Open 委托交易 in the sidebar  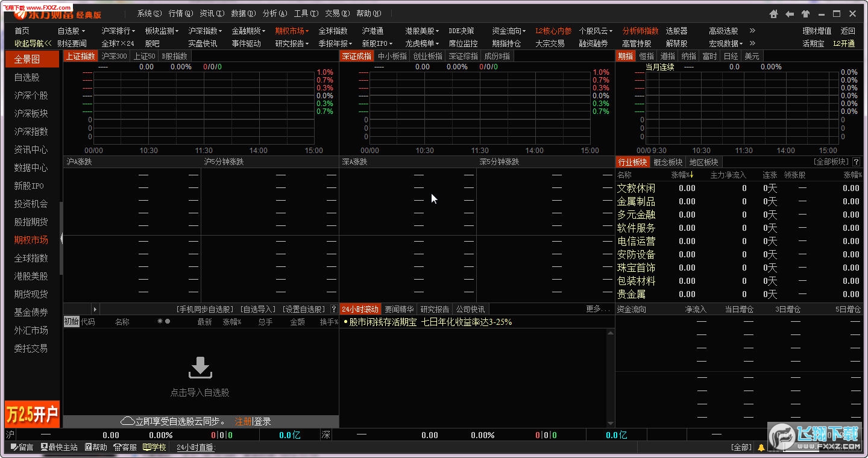[x=31, y=348]
